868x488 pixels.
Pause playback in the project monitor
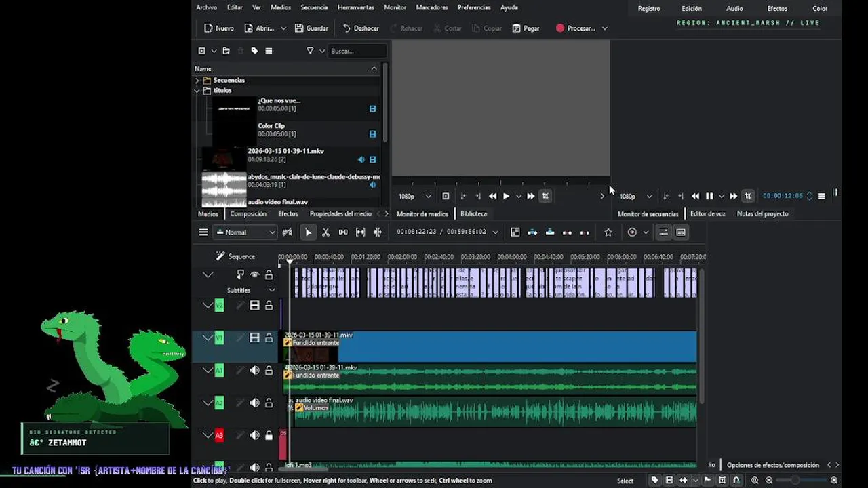point(709,196)
